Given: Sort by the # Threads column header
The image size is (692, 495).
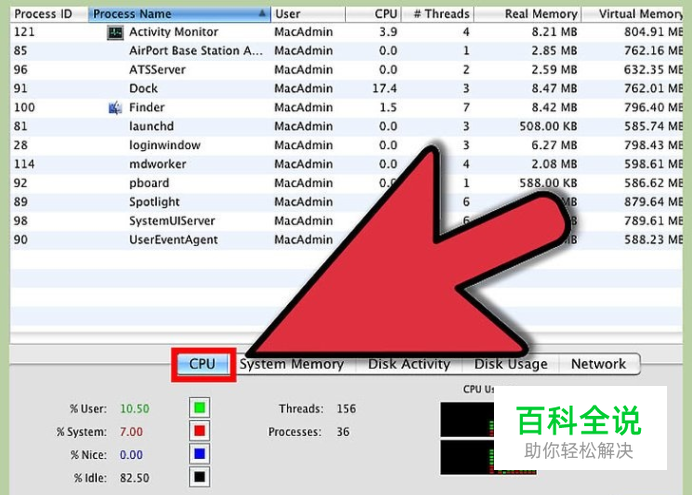Looking at the screenshot, I should pos(437,14).
